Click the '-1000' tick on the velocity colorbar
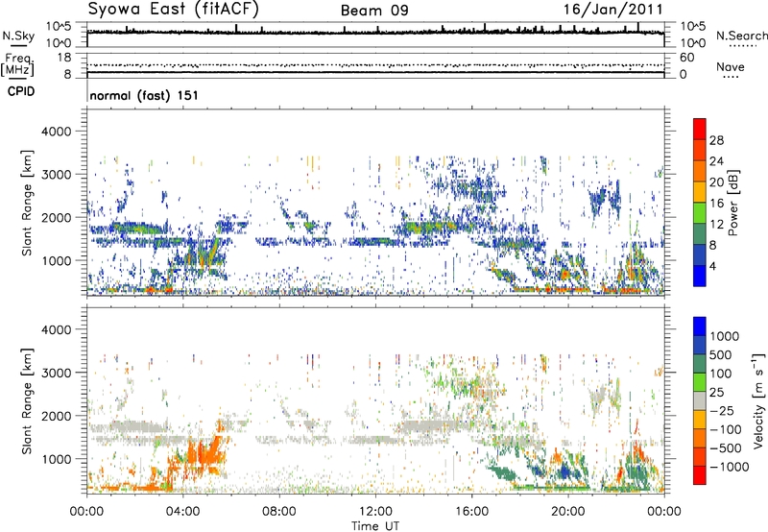This screenshot has width=768, height=532. pyautogui.click(x=729, y=467)
